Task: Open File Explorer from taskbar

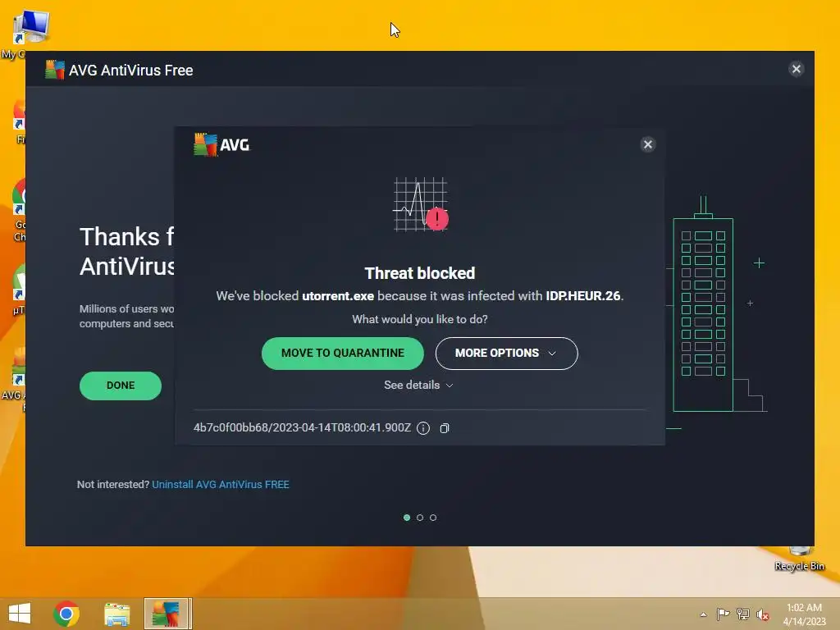Action: pyautogui.click(x=116, y=614)
